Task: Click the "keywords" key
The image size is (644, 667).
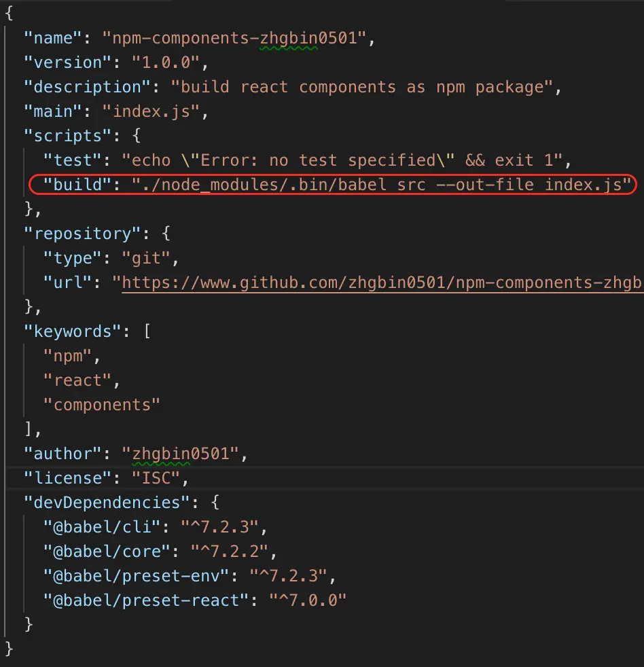Action: point(72,331)
